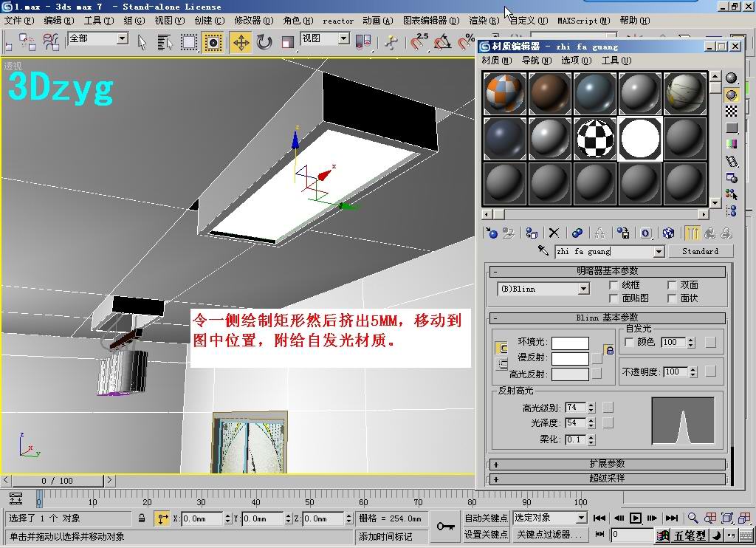The height and width of the screenshot is (548, 756).
Task: Click the Get Material icon
Action: point(492,233)
